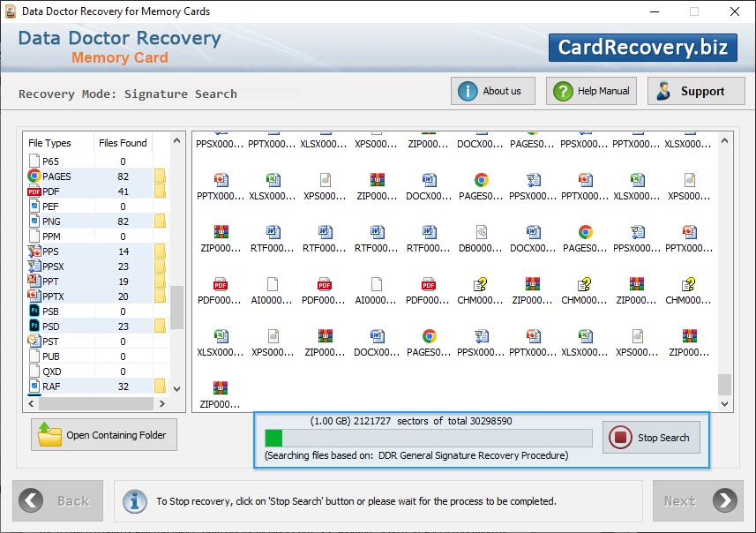Click the PEF file type icon
756x533 pixels.
pyautogui.click(x=34, y=206)
